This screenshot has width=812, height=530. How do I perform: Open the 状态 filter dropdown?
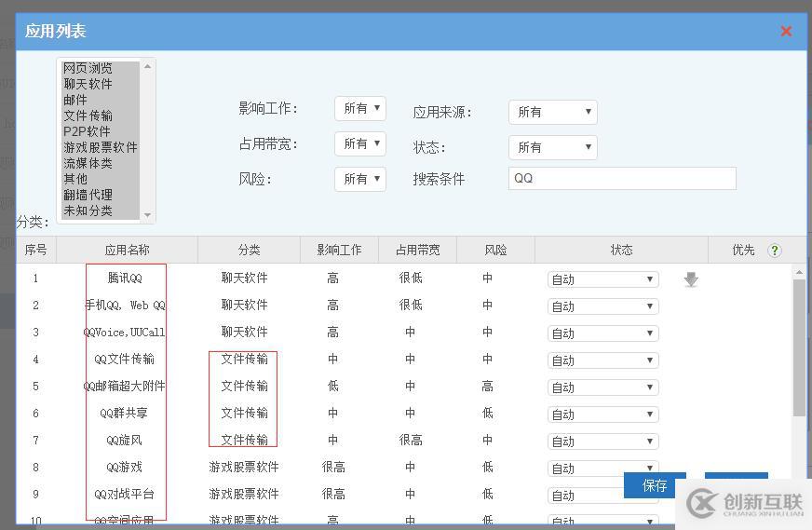pyautogui.click(x=552, y=147)
